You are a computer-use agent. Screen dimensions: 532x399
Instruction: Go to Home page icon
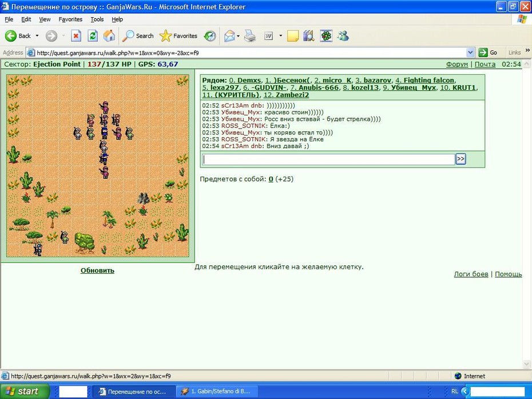(109, 35)
